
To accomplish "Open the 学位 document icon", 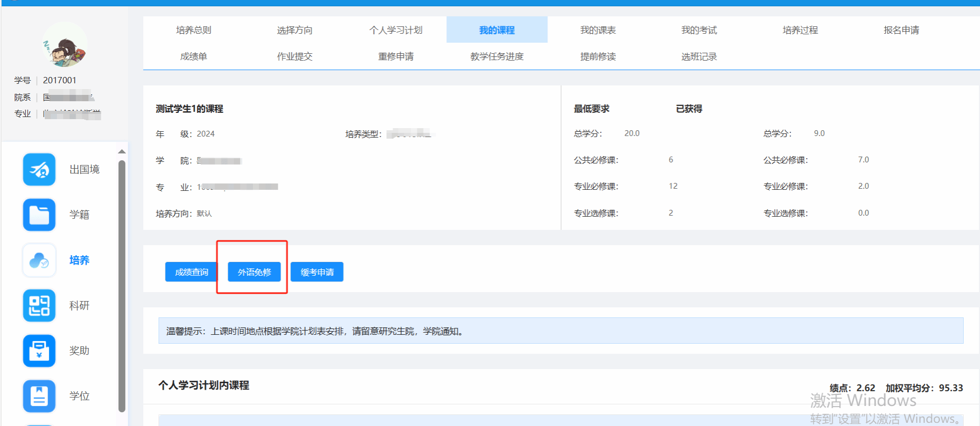I will click(39, 396).
